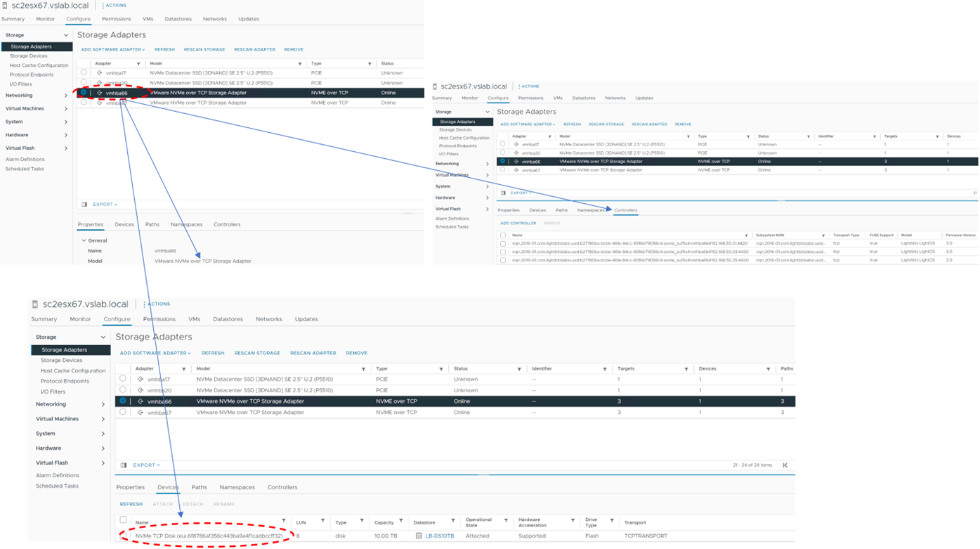Filter the Operational State column
This screenshot has width=980, height=549.
[506, 522]
